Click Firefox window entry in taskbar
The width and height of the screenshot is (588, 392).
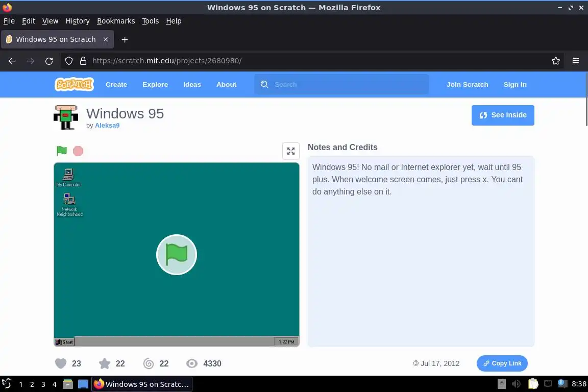[x=142, y=384]
